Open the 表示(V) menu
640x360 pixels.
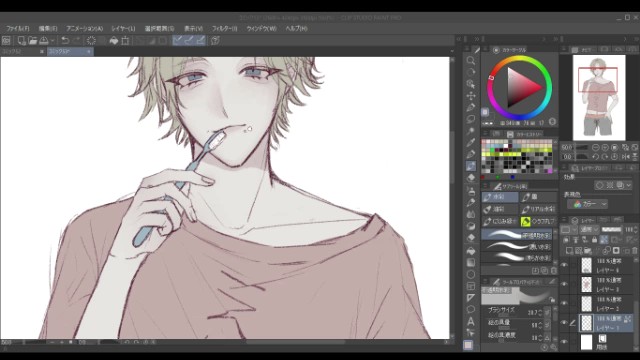click(x=193, y=29)
